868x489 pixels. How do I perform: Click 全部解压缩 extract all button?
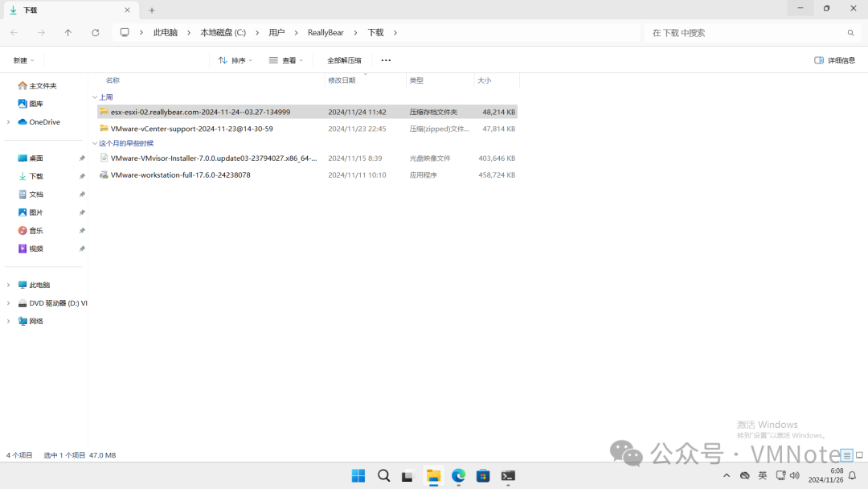click(344, 60)
